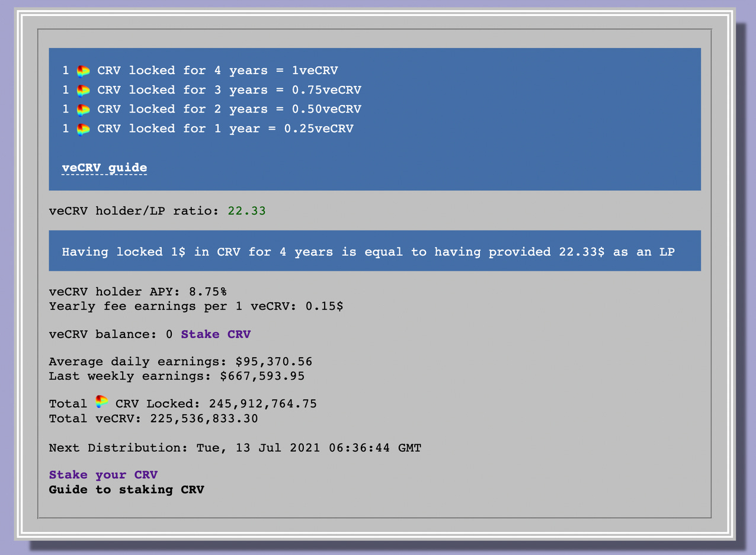Viewport: 756px width, 555px height.
Task: Click CRV icon beside Total CRV Locked
Action: click(x=102, y=402)
